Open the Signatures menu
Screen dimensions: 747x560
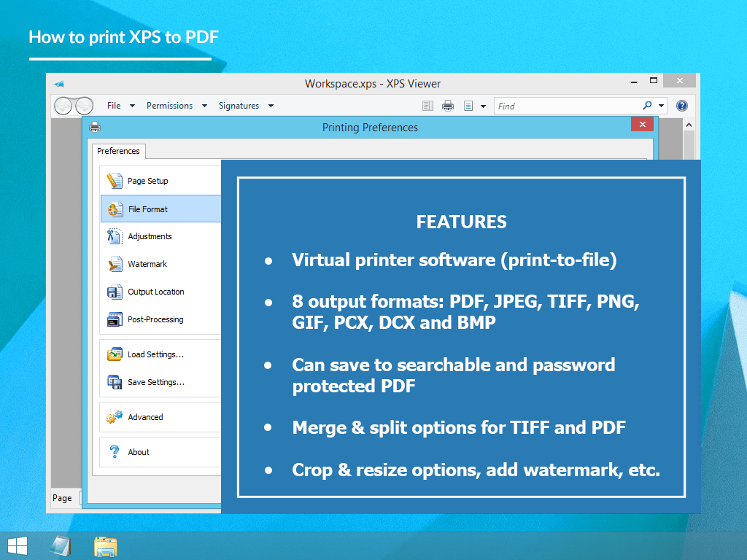[239, 106]
